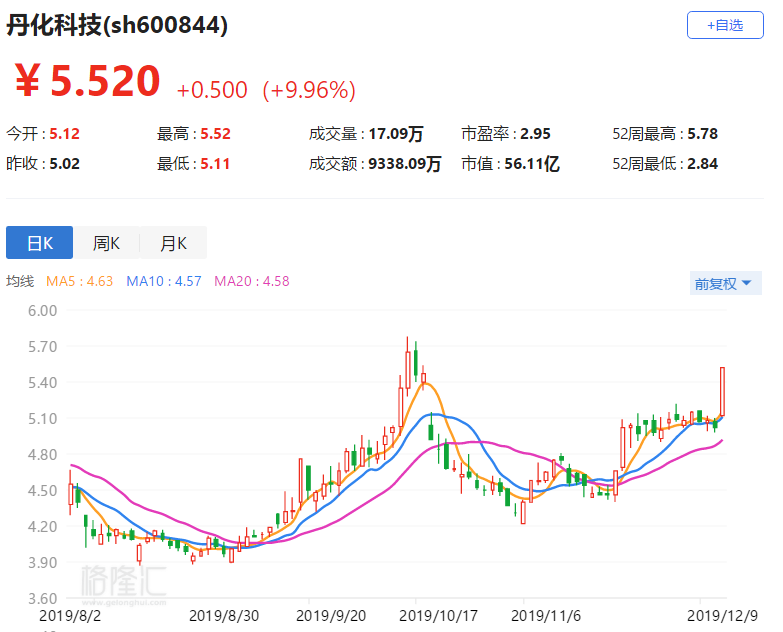Click the 昨收 previous close 5.02
Screen dimensions: 783x632
coord(64,164)
